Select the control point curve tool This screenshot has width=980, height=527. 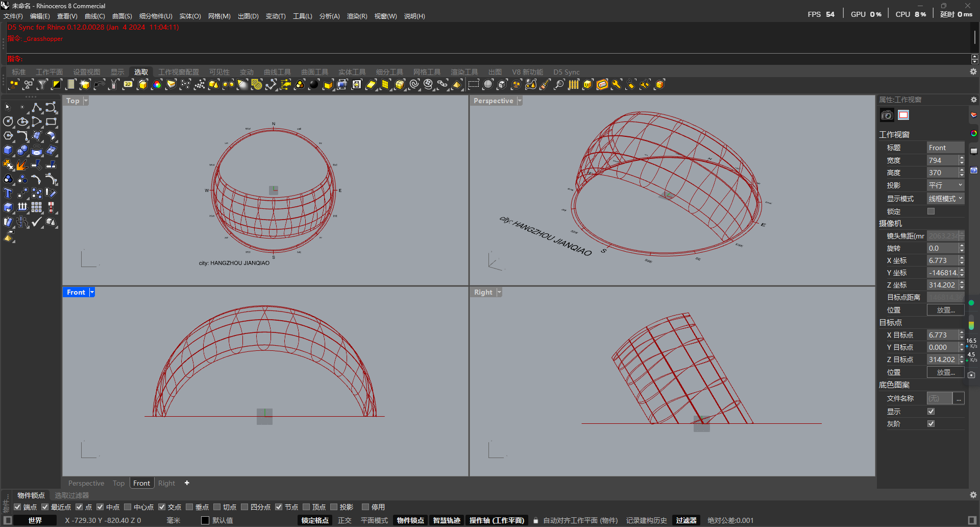click(x=51, y=107)
